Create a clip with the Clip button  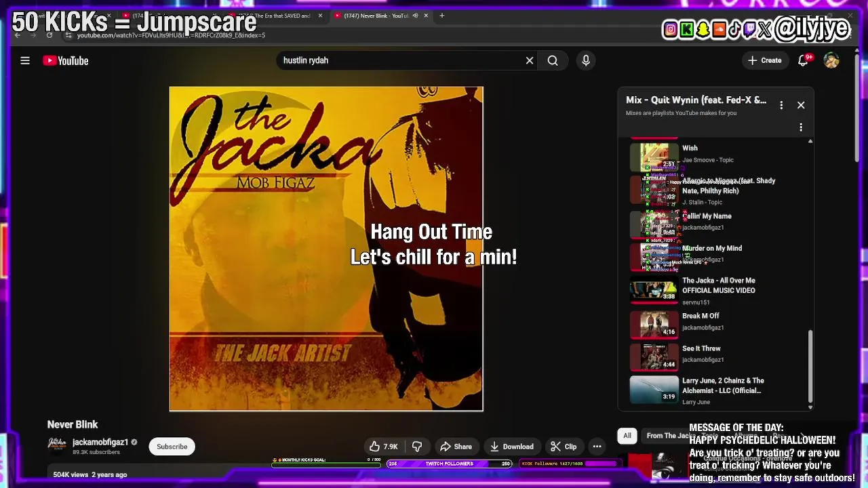tap(564, 447)
